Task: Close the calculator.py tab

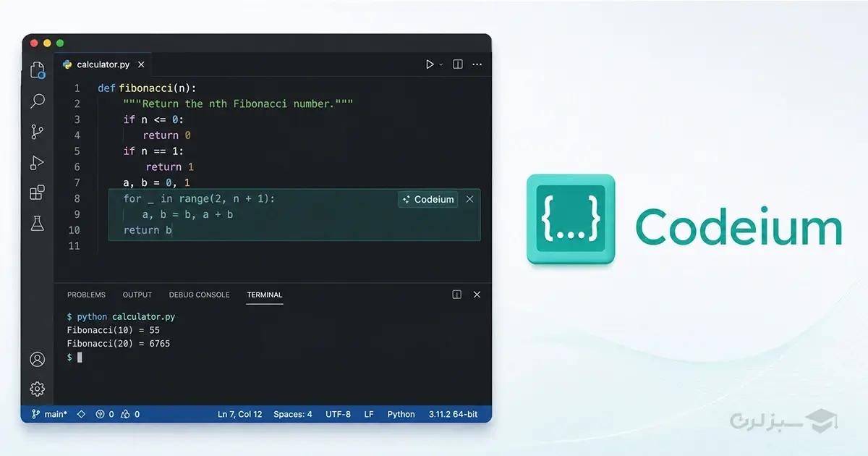Action: pyautogui.click(x=142, y=64)
